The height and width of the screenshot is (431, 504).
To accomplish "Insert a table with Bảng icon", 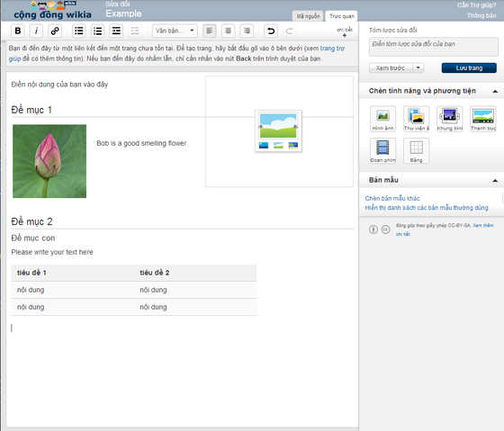I will coord(416,151).
